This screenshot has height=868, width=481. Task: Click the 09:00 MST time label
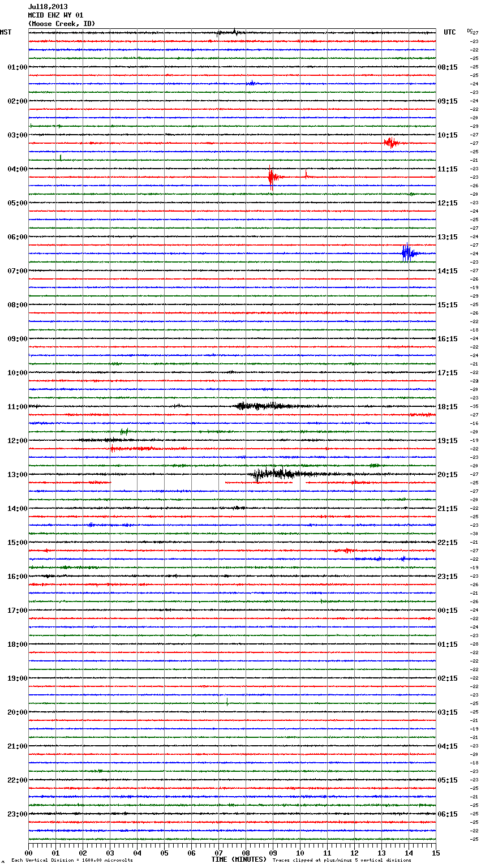pos(17,339)
